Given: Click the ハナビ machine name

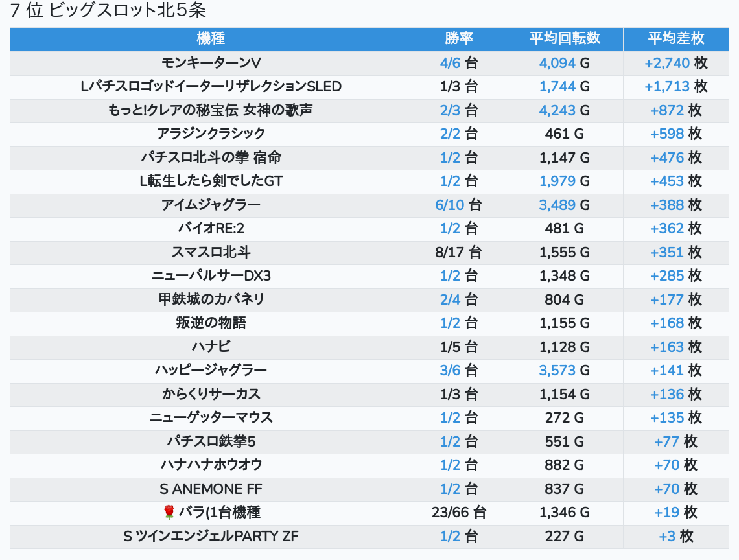Looking at the screenshot, I should 211,347.
